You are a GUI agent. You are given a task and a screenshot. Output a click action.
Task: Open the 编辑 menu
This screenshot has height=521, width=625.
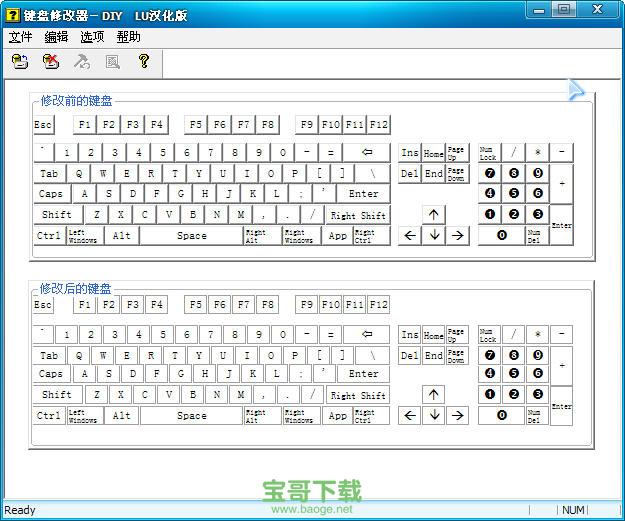tap(56, 37)
